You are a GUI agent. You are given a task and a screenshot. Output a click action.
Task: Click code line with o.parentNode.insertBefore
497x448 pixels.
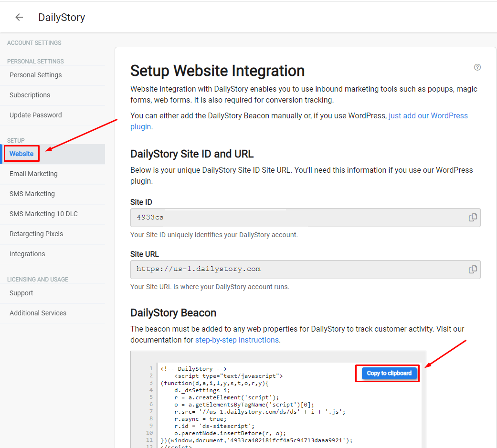click(x=230, y=433)
